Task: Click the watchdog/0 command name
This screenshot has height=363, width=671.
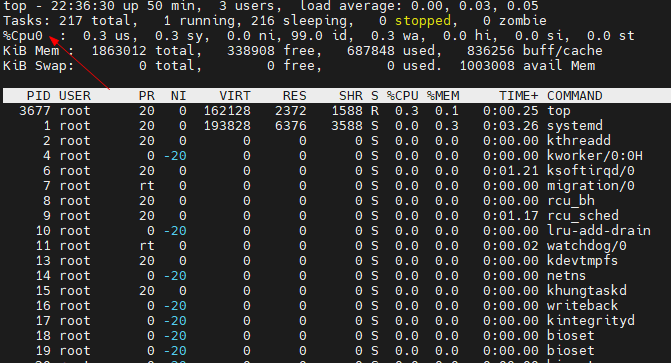Action: [587, 245]
